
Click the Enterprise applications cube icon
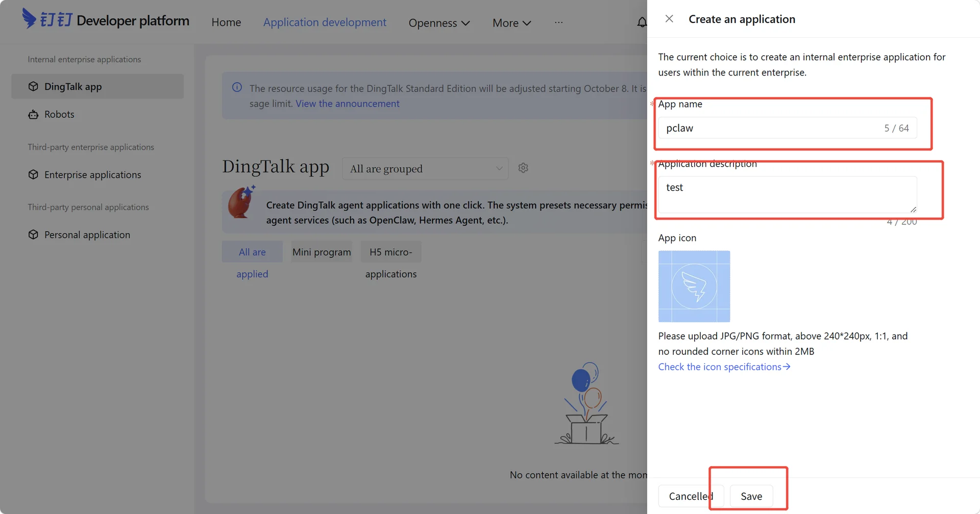33,174
